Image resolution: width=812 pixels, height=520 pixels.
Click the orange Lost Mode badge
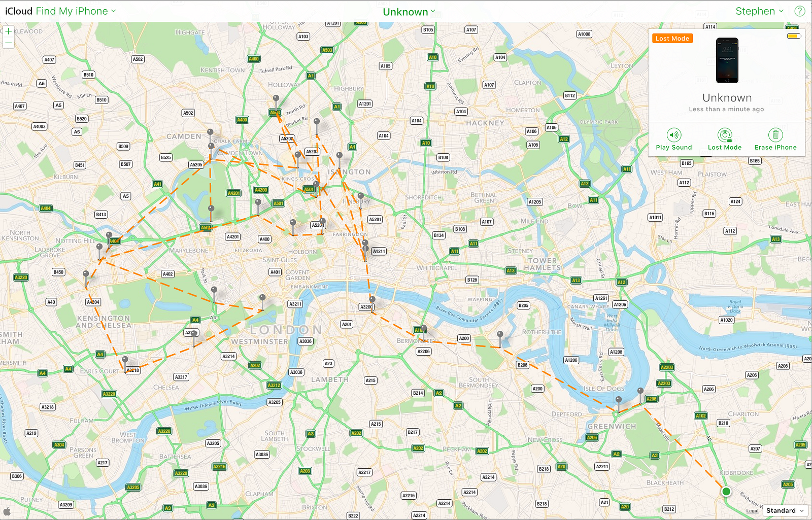(x=672, y=39)
